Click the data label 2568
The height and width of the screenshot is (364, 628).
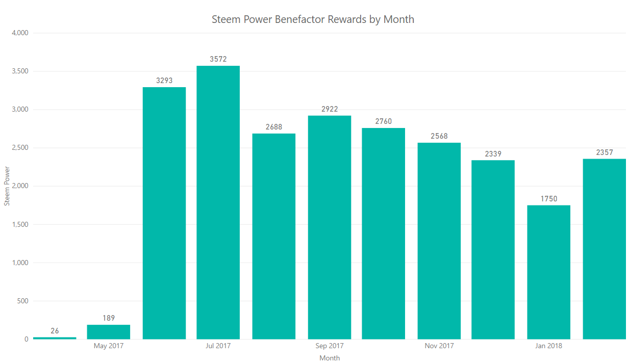pos(439,136)
